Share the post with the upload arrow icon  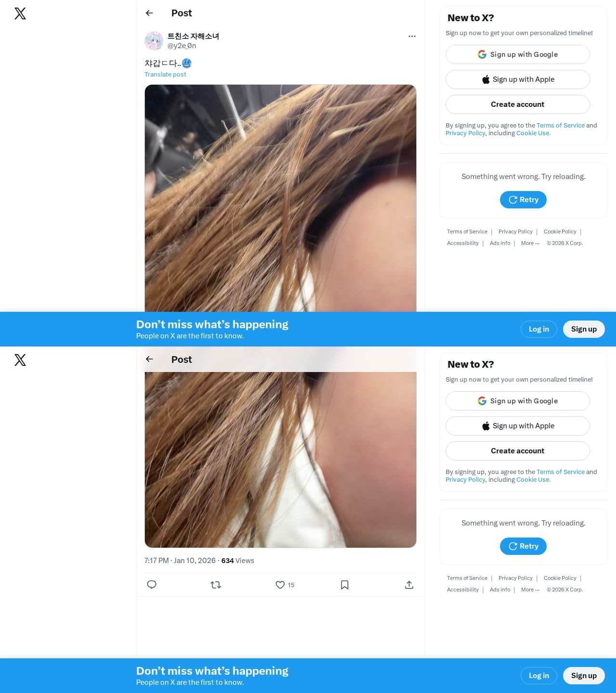(x=409, y=585)
